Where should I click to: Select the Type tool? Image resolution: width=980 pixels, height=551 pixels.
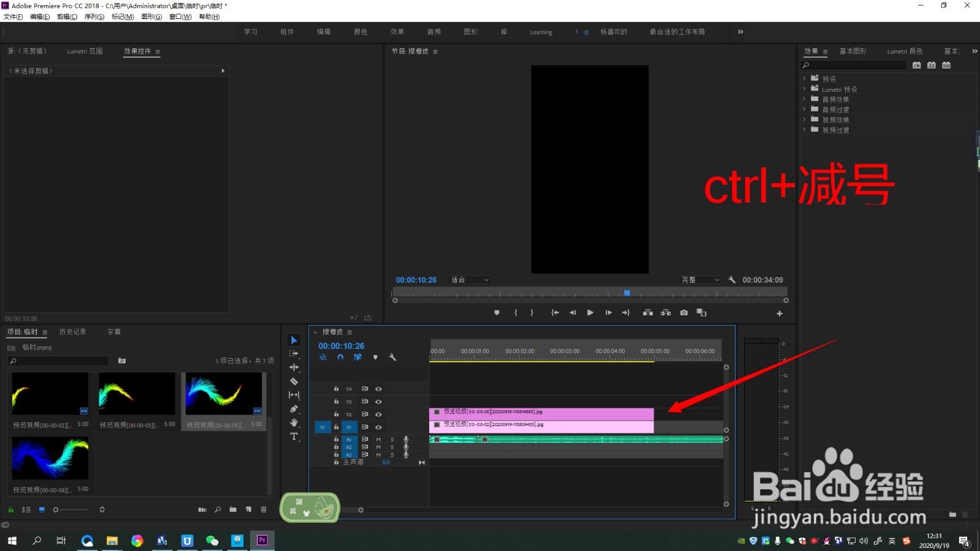(x=294, y=437)
